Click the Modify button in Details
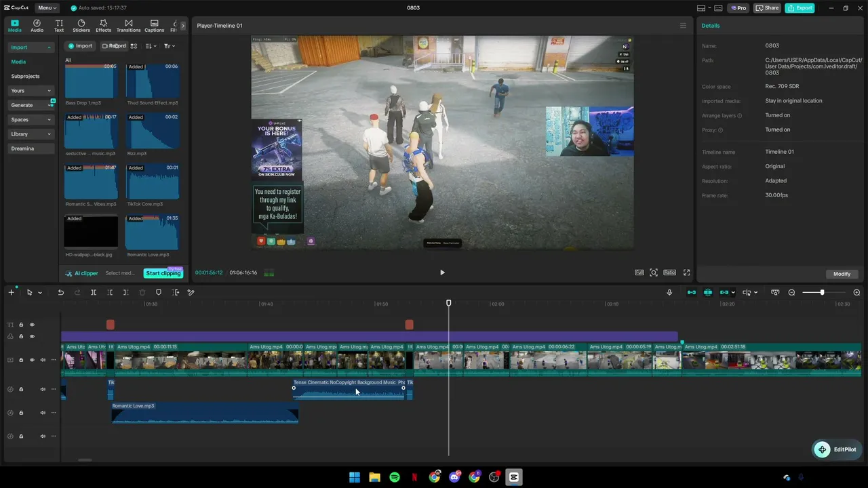868x488 pixels. pyautogui.click(x=842, y=274)
